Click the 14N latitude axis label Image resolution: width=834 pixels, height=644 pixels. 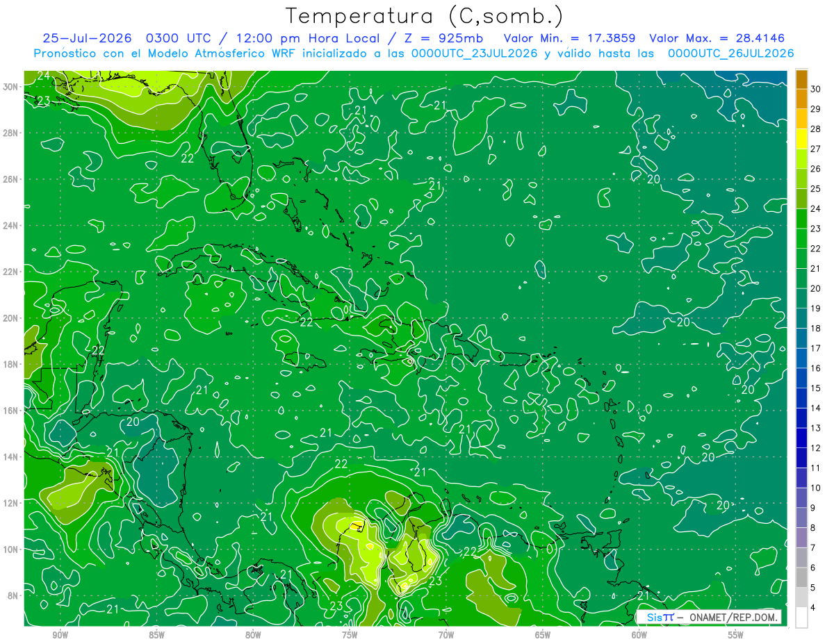point(10,456)
